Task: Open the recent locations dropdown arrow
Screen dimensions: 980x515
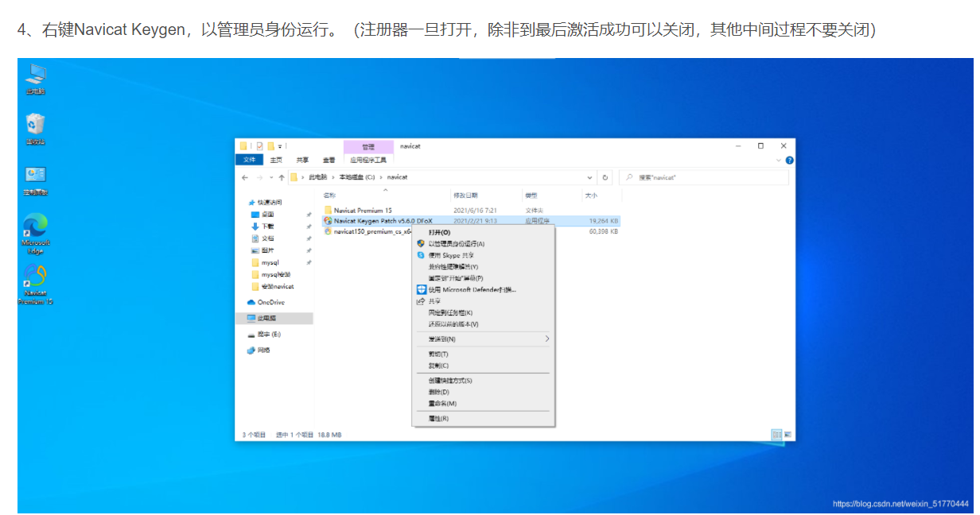Action: coord(270,177)
